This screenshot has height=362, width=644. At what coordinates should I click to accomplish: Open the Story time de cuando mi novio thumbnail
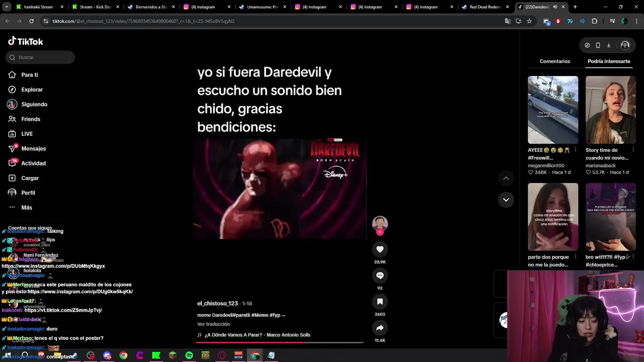click(610, 110)
